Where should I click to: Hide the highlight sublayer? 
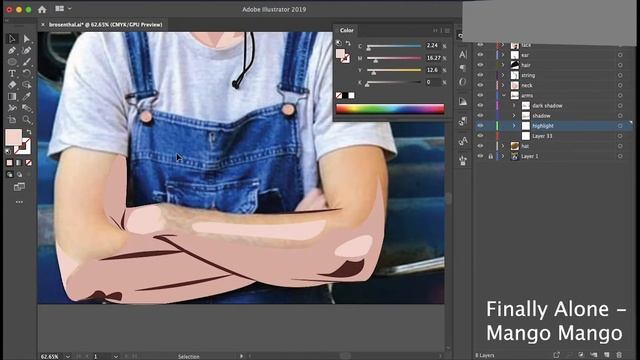tap(480, 126)
